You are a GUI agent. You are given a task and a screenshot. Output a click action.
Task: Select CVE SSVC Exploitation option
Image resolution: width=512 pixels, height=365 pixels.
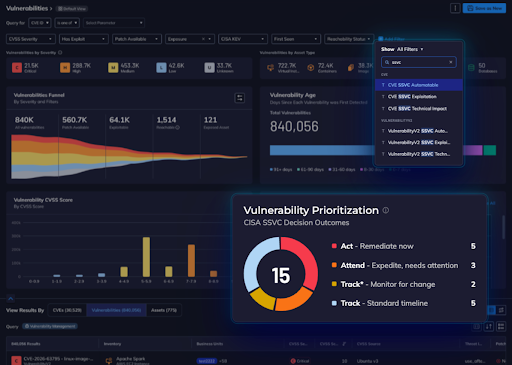[419, 97]
